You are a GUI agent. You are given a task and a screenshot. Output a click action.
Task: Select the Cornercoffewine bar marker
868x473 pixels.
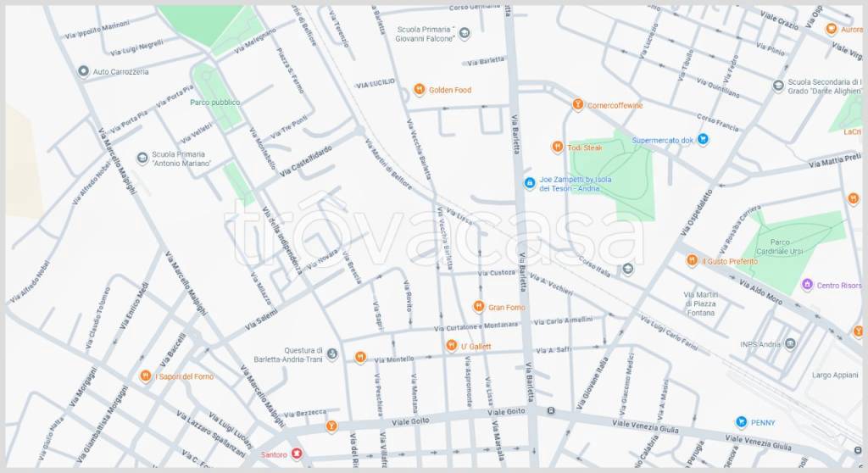578,104
